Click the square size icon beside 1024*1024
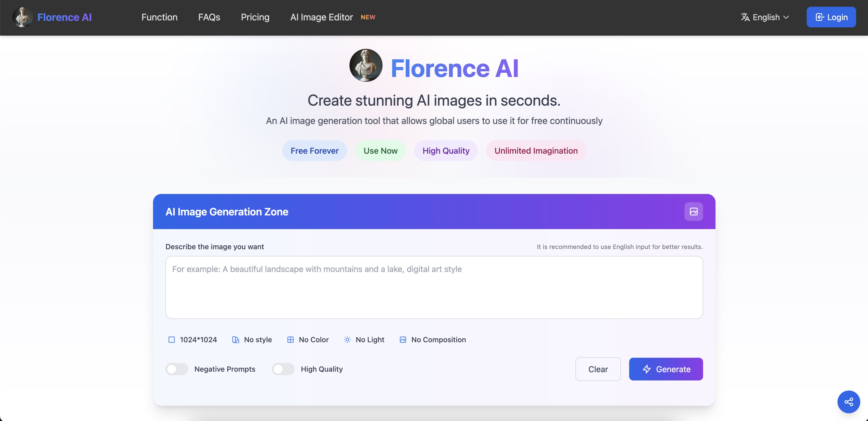Image resolution: width=868 pixels, height=421 pixels. (x=172, y=339)
